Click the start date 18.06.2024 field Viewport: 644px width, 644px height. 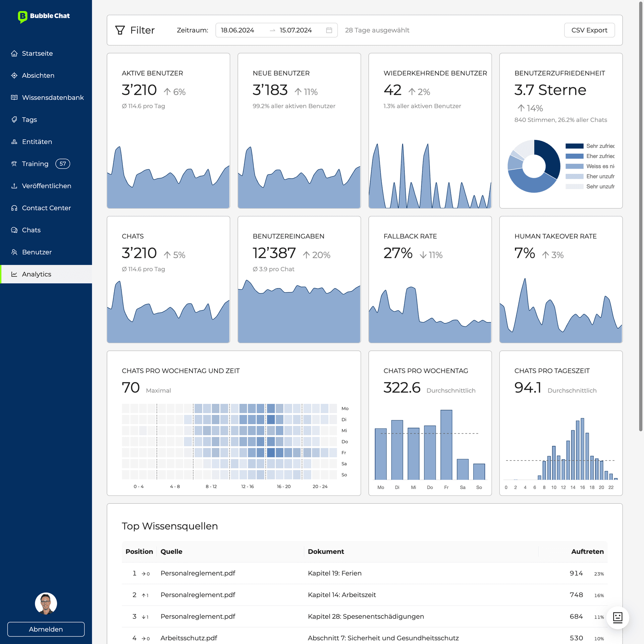238,30
